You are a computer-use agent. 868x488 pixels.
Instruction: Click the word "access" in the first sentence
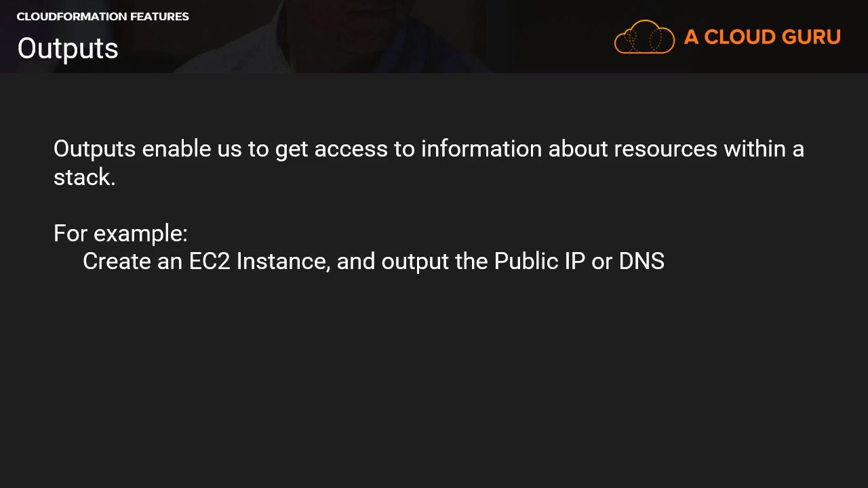click(351, 149)
